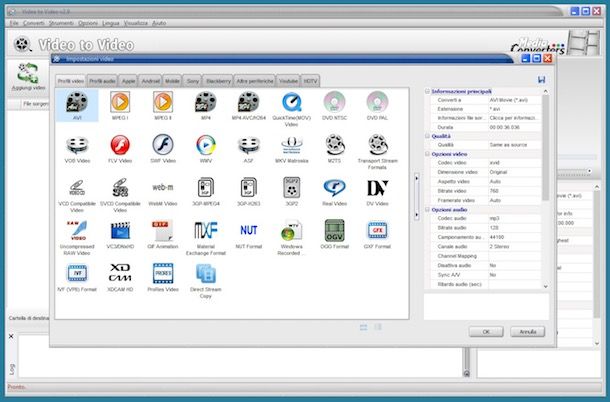This screenshot has width=610, height=402.
Task: Click the OK button
Action: (x=486, y=332)
